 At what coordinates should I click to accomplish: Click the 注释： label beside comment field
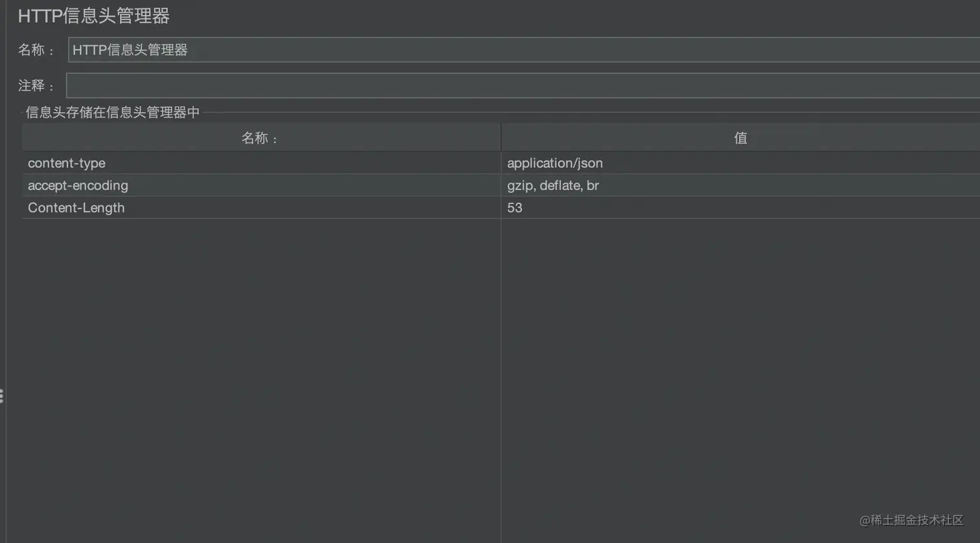(x=37, y=86)
